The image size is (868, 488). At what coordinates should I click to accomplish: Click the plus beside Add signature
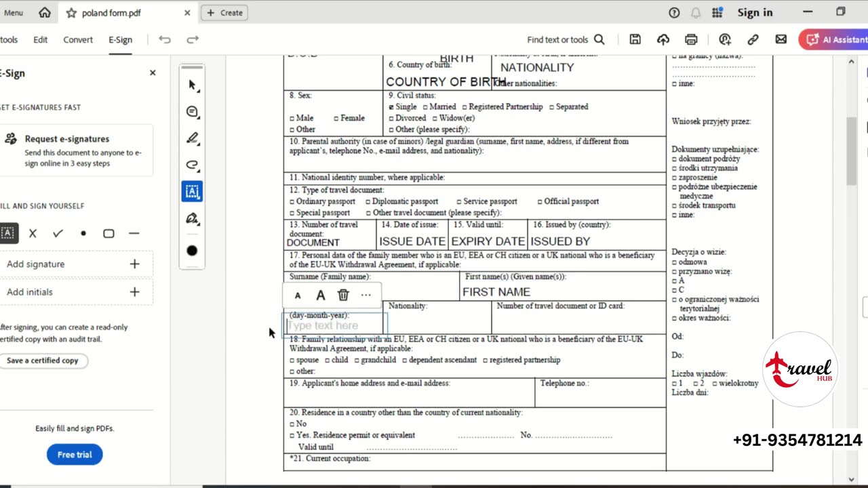[x=134, y=264]
